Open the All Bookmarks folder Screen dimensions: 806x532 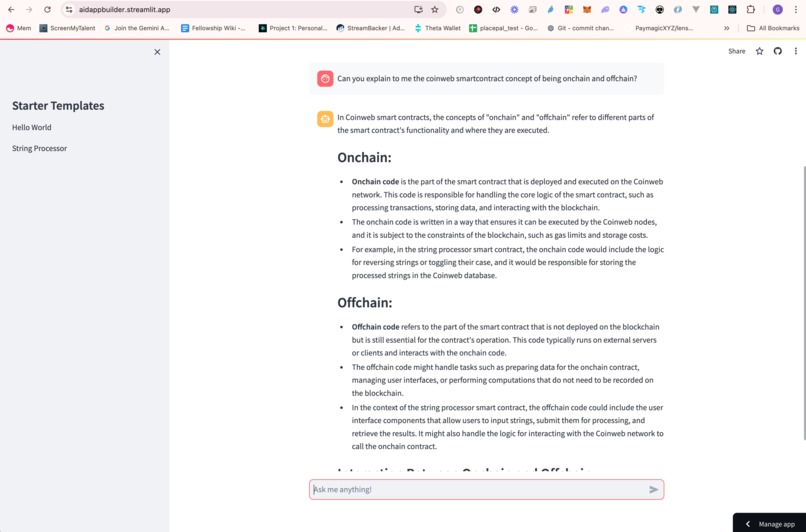pos(773,28)
